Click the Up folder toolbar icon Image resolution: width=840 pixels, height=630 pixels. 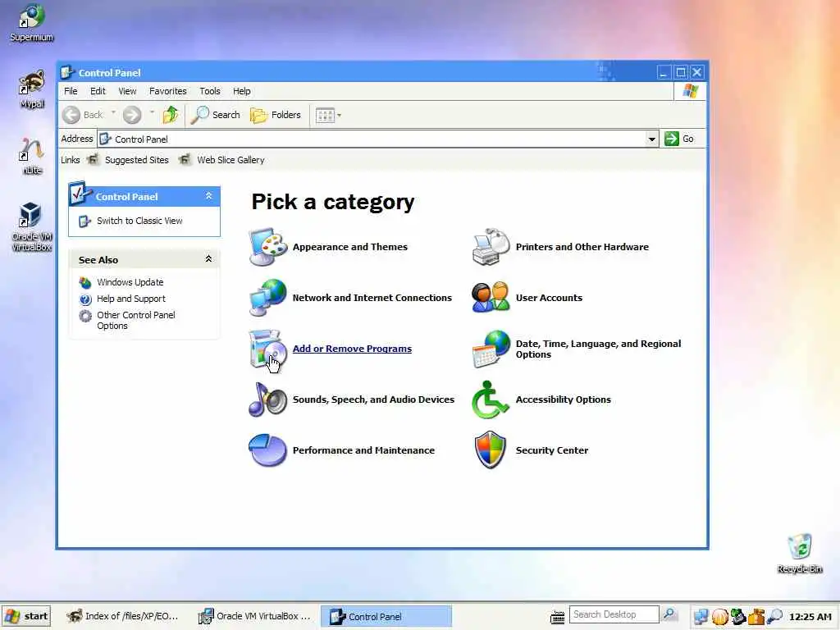click(171, 115)
